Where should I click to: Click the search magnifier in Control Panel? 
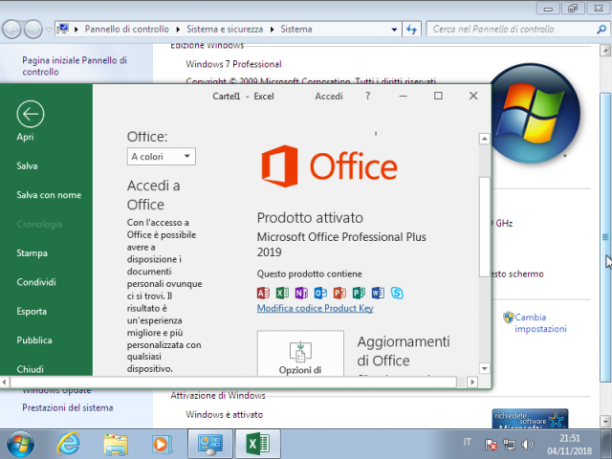601,29
